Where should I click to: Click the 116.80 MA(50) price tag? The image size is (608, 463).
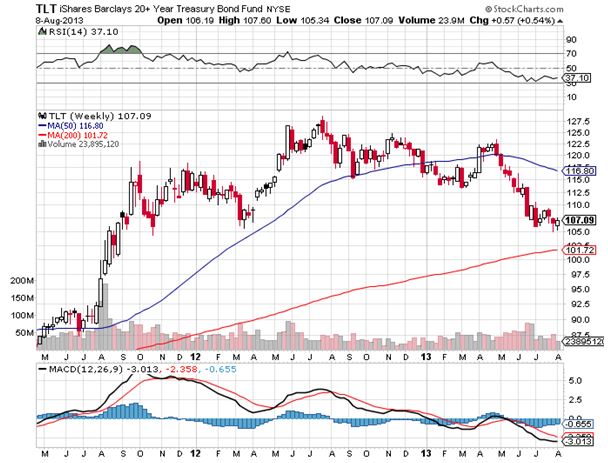pos(579,171)
